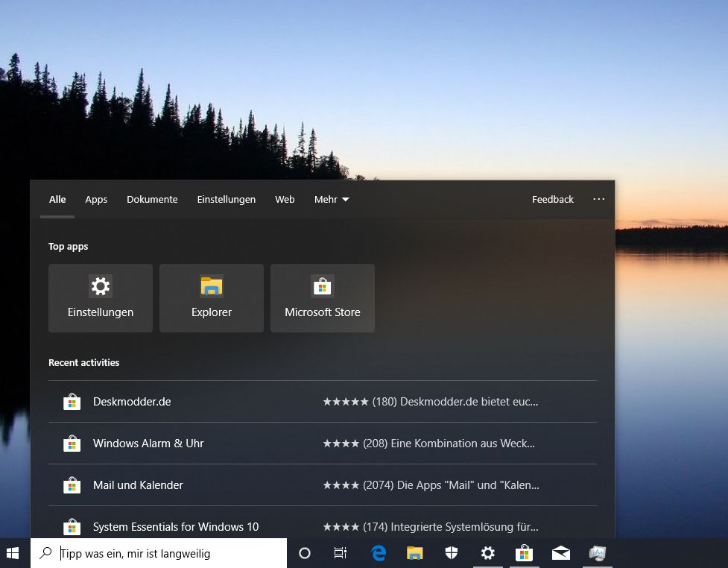Open the Deskmodder.de recent activity
The width and height of the screenshot is (728, 568).
point(323,402)
